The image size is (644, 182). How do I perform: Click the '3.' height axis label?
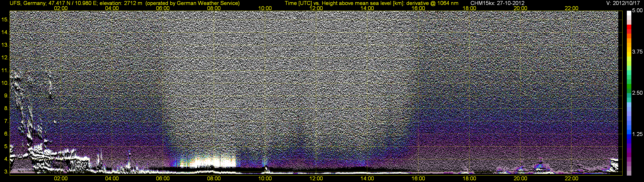[x=6, y=172]
